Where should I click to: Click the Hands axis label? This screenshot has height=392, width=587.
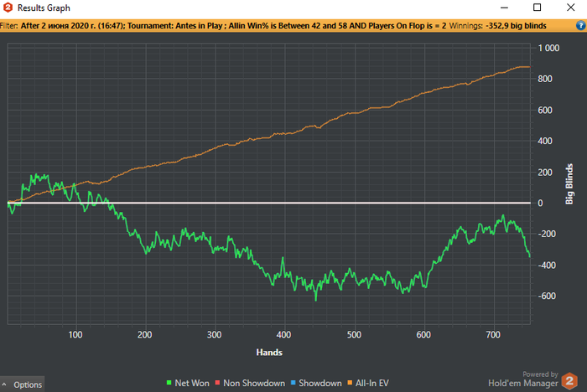[x=269, y=353]
